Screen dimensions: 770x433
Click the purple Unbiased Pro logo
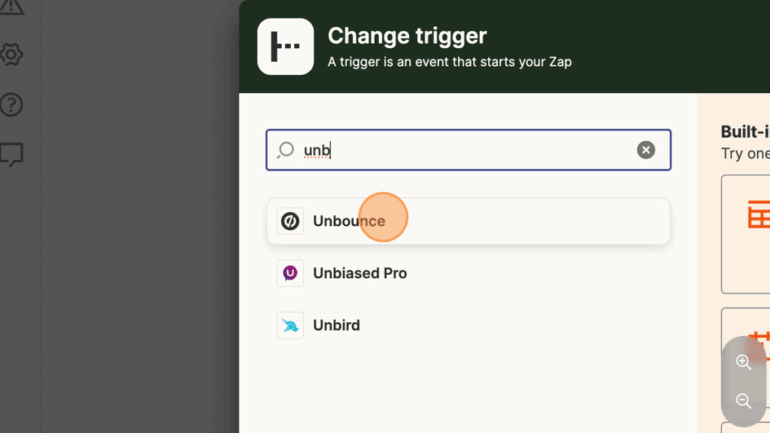[x=290, y=273]
